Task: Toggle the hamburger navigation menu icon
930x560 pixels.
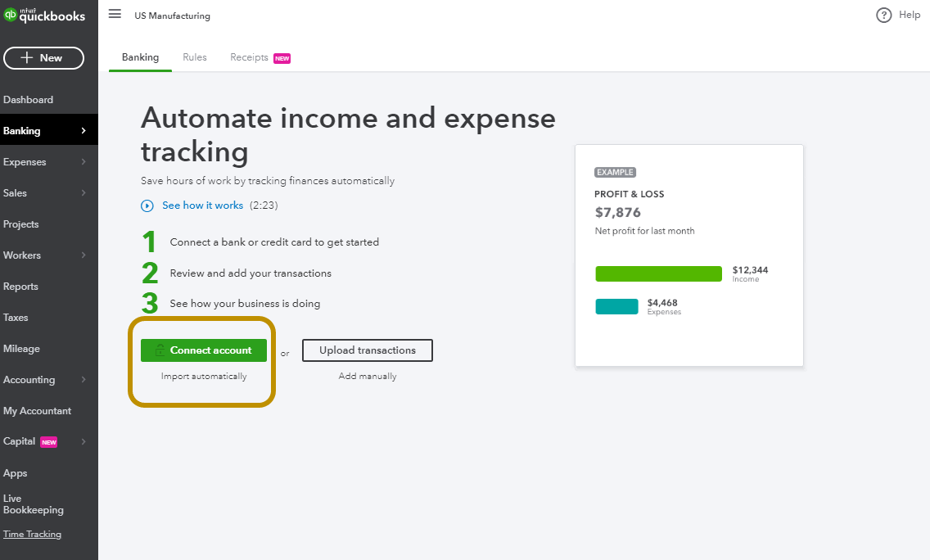Action: [115, 15]
